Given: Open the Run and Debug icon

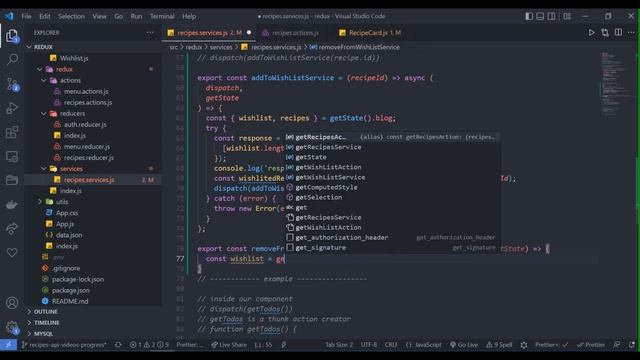Looking at the screenshot, I should [x=12, y=108].
